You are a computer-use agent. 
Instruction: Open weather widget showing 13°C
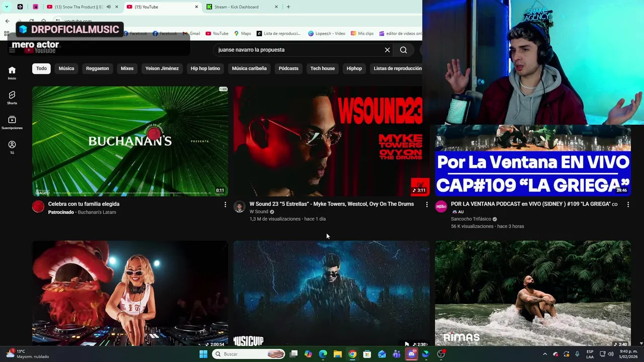click(28, 354)
